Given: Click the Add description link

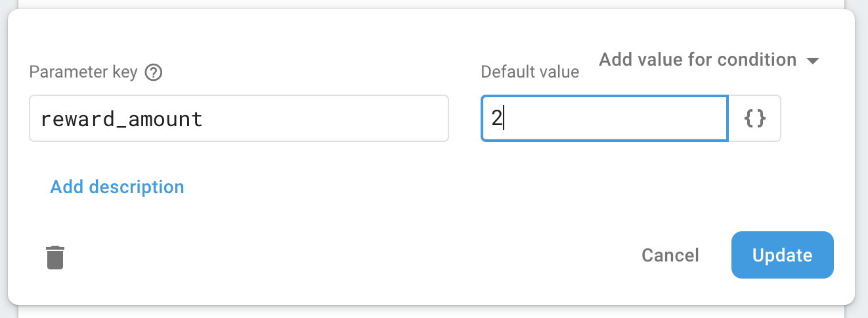Looking at the screenshot, I should click(117, 187).
